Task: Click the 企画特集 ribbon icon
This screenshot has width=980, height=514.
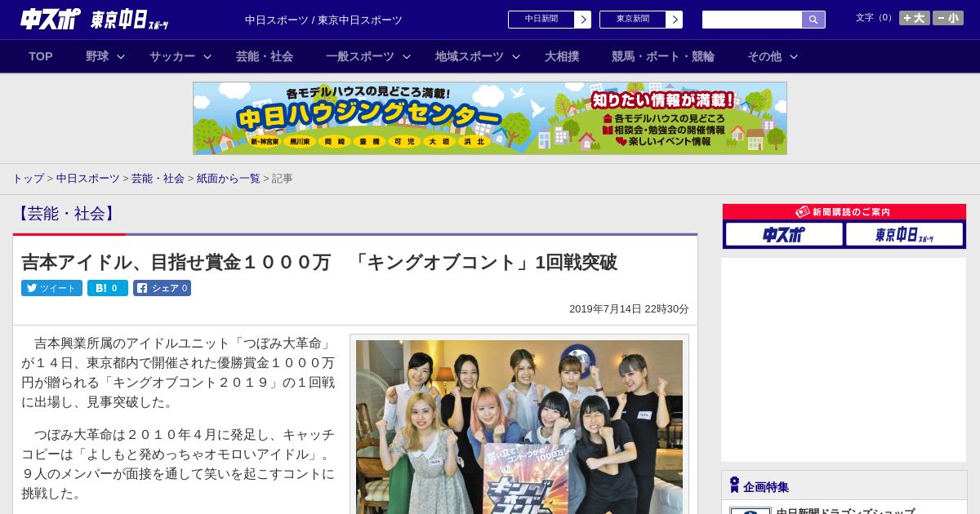Action: coord(734,485)
